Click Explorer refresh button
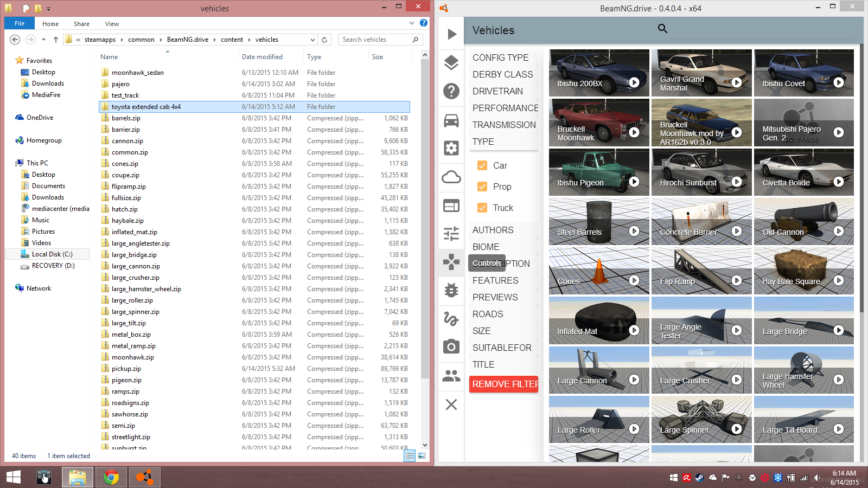The height and width of the screenshot is (488, 868). click(324, 40)
